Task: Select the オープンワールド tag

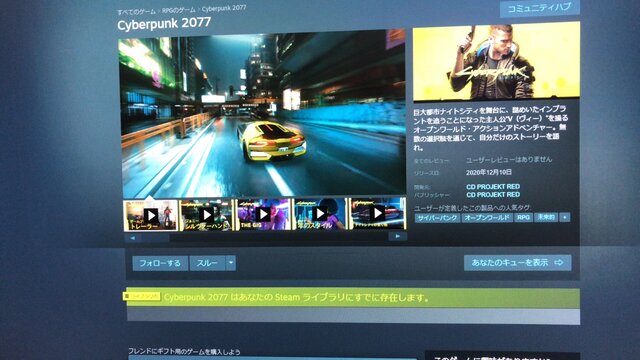Action: pyautogui.click(x=487, y=218)
